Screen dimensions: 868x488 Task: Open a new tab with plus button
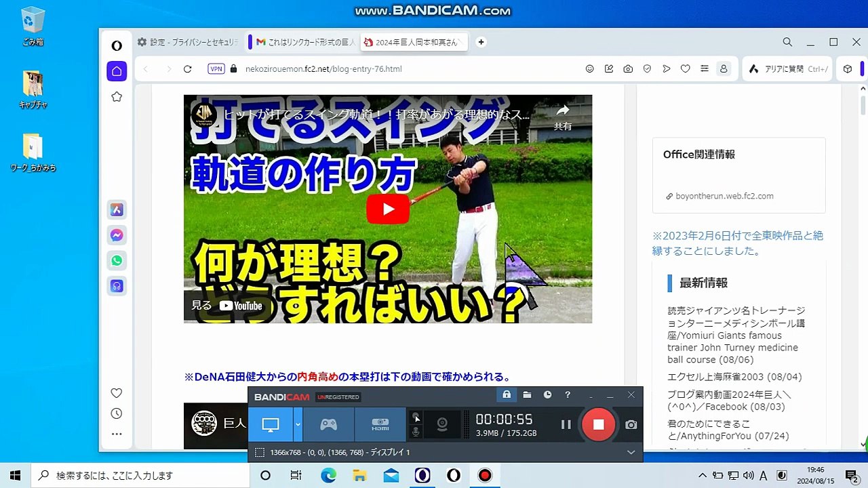point(481,42)
